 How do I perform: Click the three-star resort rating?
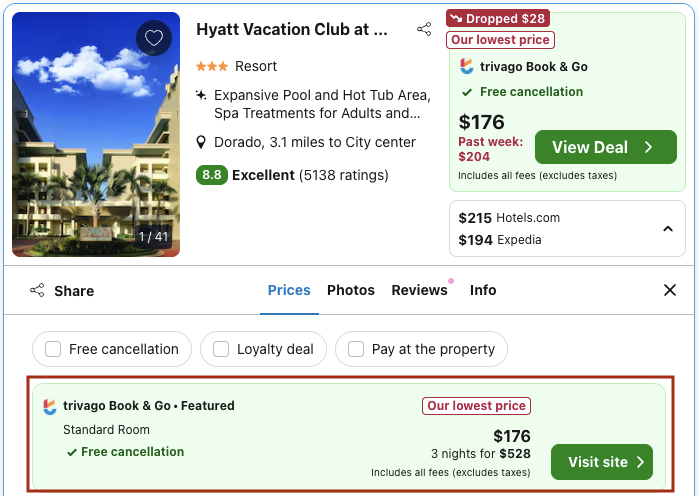(x=211, y=66)
